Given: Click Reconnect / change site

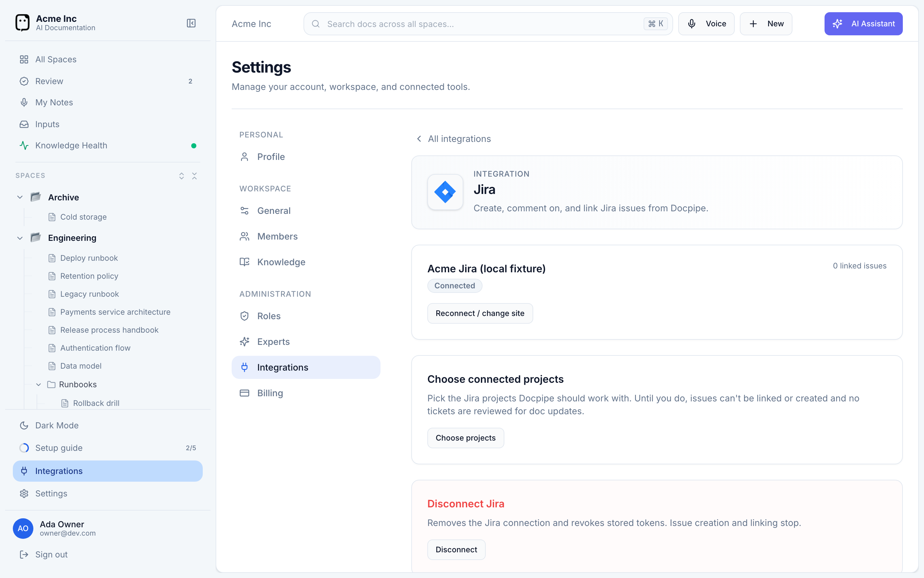Looking at the screenshot, I should pos(480,313).
